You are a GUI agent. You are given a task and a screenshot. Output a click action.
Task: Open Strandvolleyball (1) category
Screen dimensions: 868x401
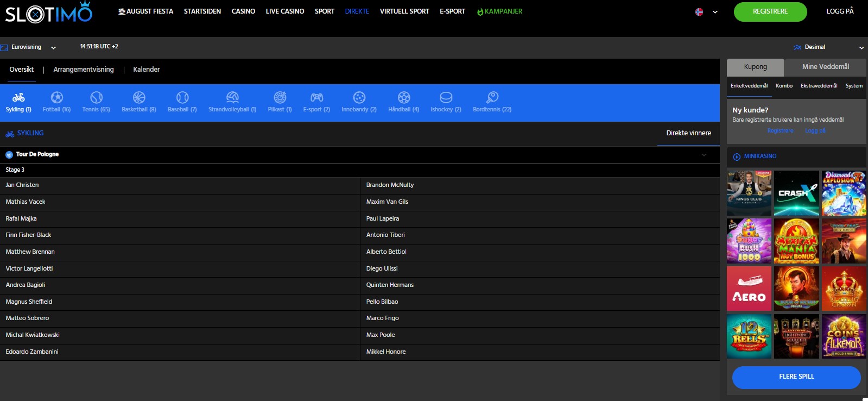tap(232, 102)
